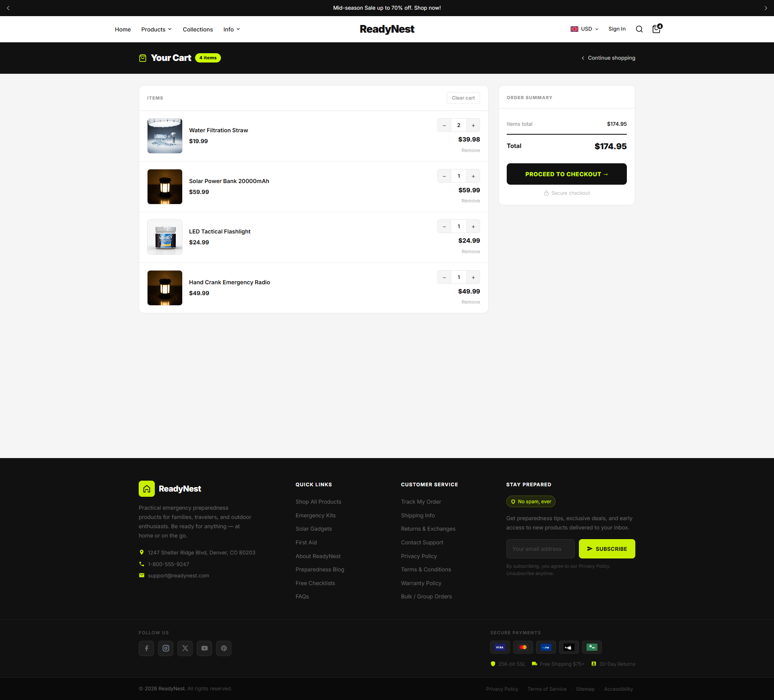Open LED Tactical Flashlight product thumbnail
Viewport: 774px width, 700px height.
pyautogui.click(x=165, y=237)
